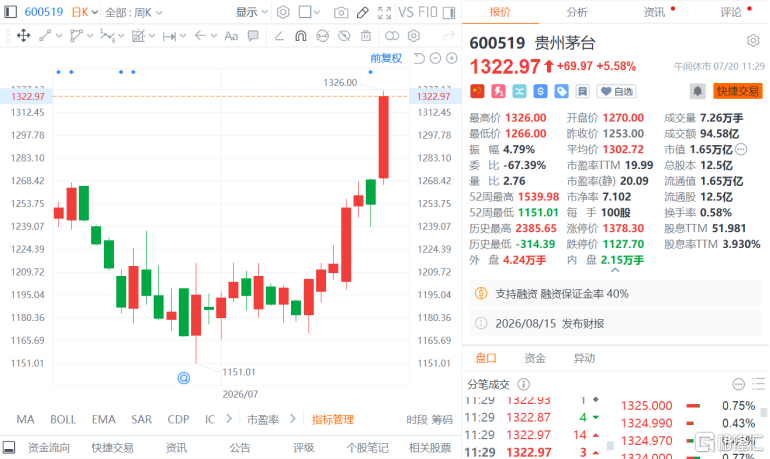The width and height of the screenshot is (770, 459).
Task: Expand the line tool options arrow
Action: [59, 35]
